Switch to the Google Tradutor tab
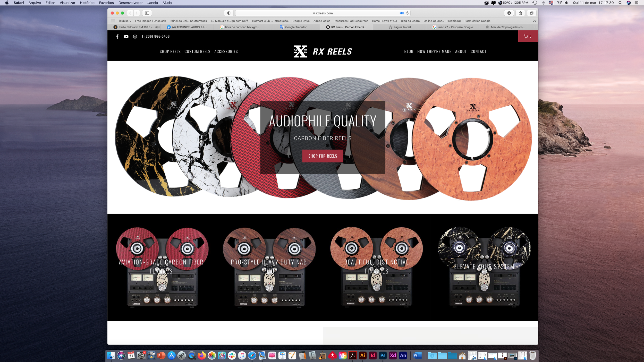Image resolution: width=644 pixels, height=362 pixels. [293, 27]
